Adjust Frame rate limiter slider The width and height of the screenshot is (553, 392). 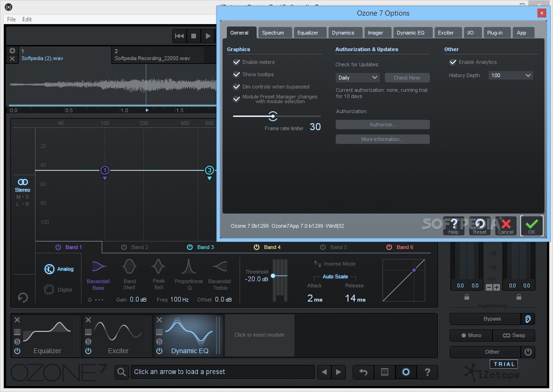coord(273,116)
